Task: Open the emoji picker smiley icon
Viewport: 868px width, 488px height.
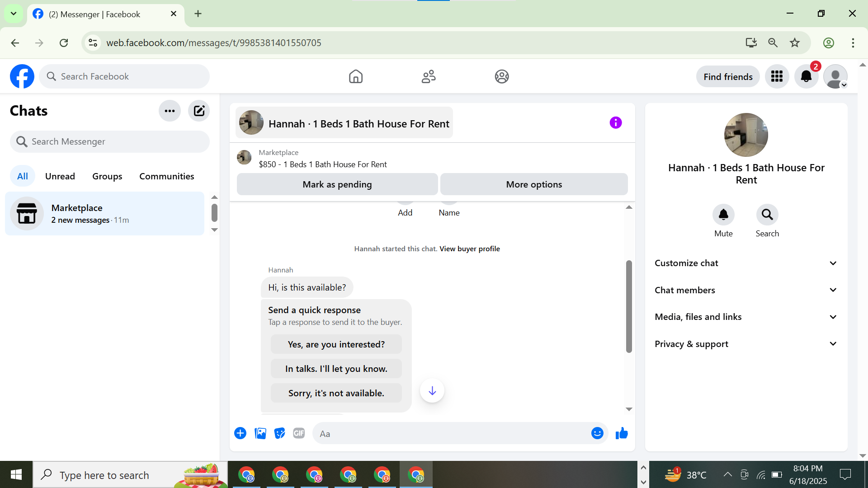Action: tap(597, 433)
